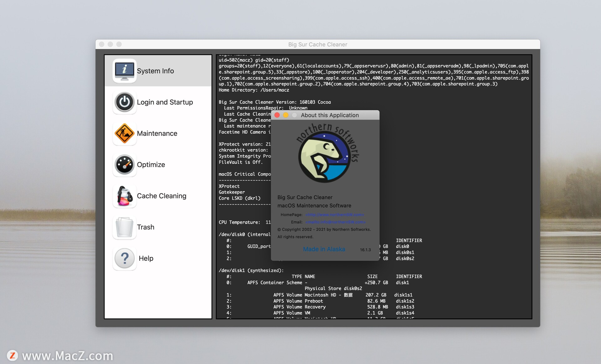
Task: Click the /dev/disk1 (synthesized): heading
Action: click(251, 270)
